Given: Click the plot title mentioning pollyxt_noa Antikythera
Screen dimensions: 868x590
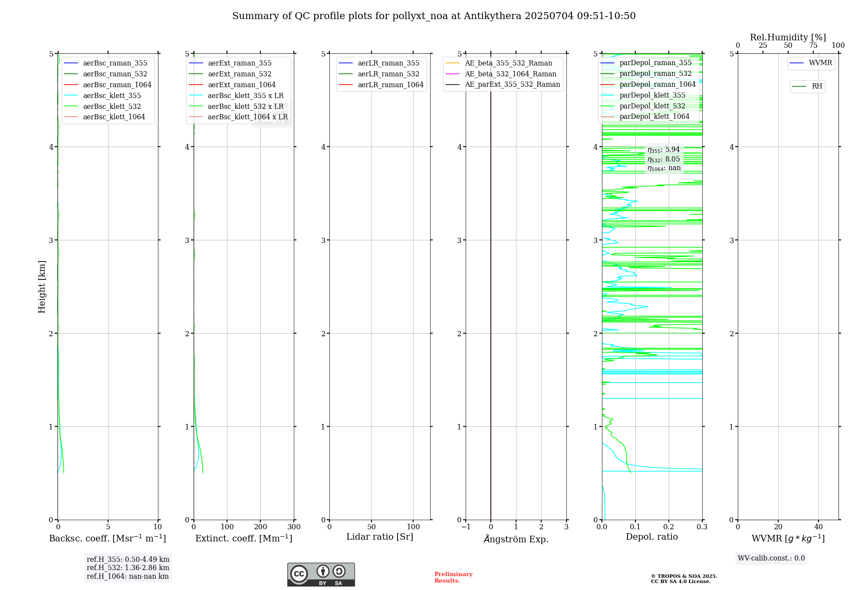Looking at the screenshot, I should click(434, 16).
